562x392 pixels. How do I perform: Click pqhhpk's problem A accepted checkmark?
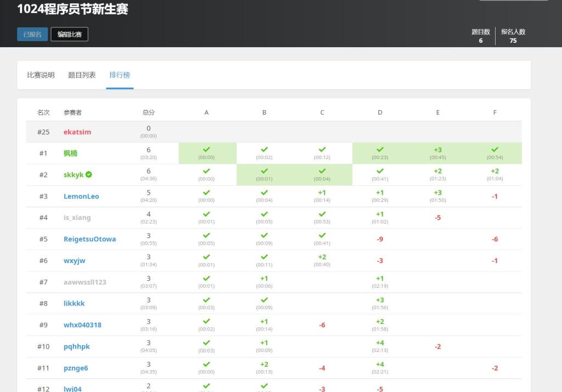(206, 343)
